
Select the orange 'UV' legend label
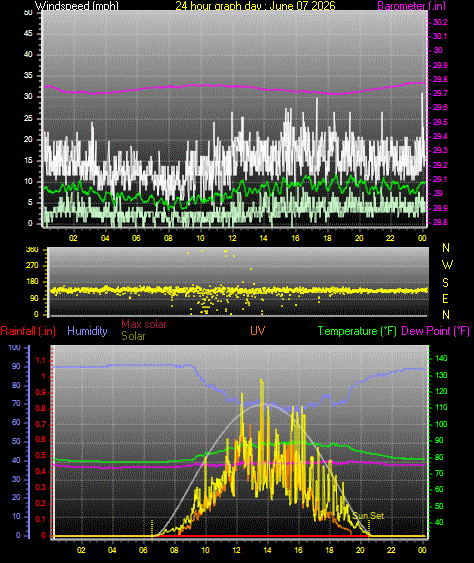tap(257, 331)
